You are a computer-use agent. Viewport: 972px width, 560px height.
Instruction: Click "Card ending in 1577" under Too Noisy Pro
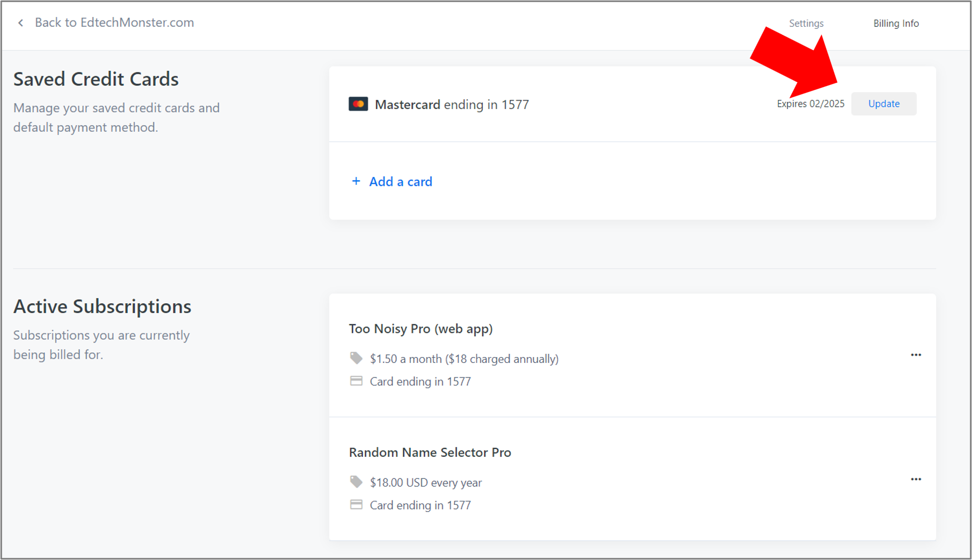point(420,381)
